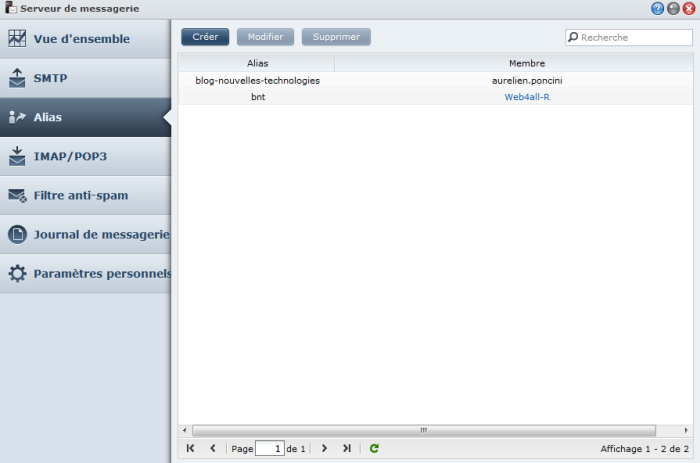Go to the last page
The width and height of the screenshot is (700, 463).
[347, 448]
